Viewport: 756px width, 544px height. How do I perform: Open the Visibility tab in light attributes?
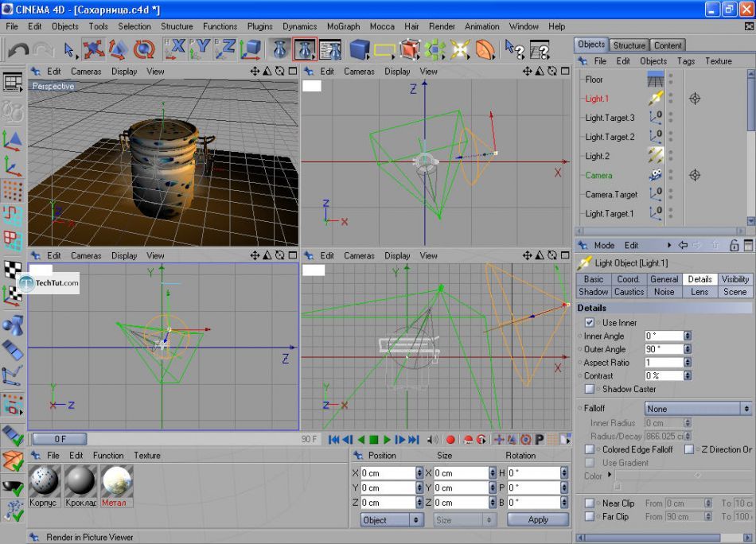coord(735,279)
